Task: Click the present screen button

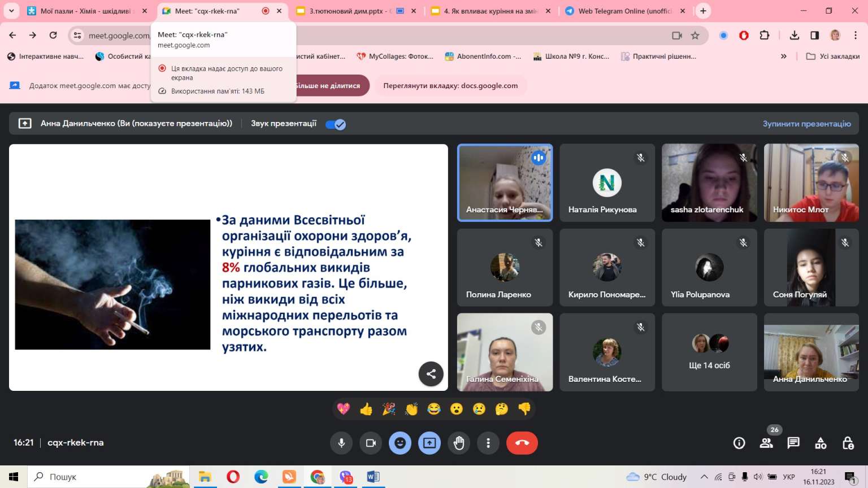Action: (429, 443)
